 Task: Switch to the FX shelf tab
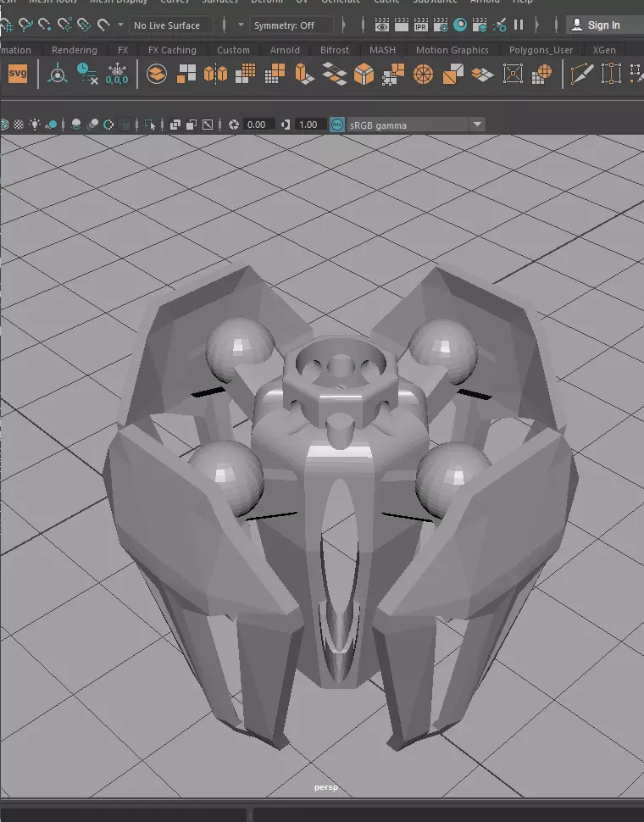point(123,50)
